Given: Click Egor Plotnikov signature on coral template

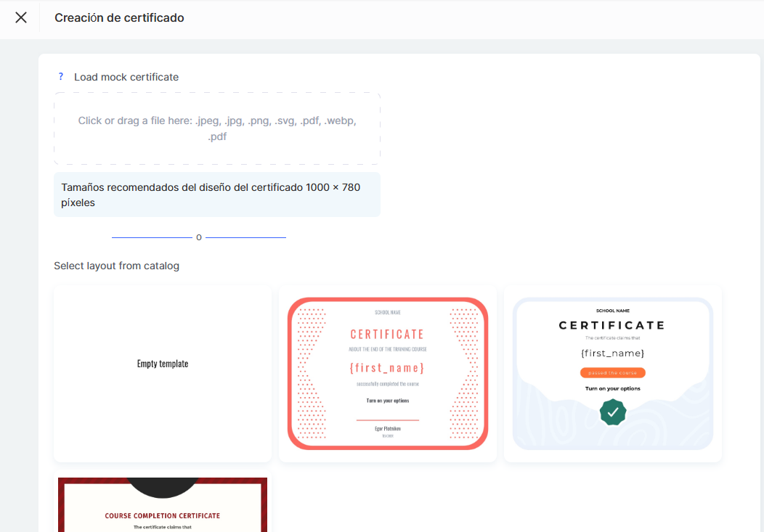Looking at the screenshot, I should click(x=387, y=428).
